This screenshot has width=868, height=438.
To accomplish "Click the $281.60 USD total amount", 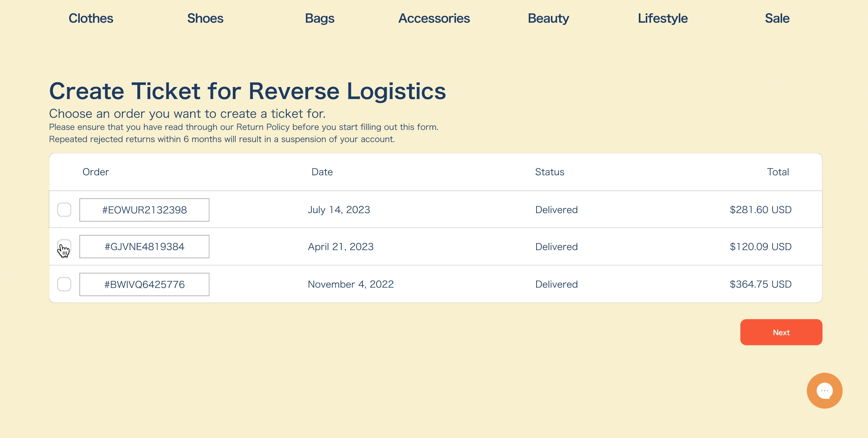I will pos(760,210).
